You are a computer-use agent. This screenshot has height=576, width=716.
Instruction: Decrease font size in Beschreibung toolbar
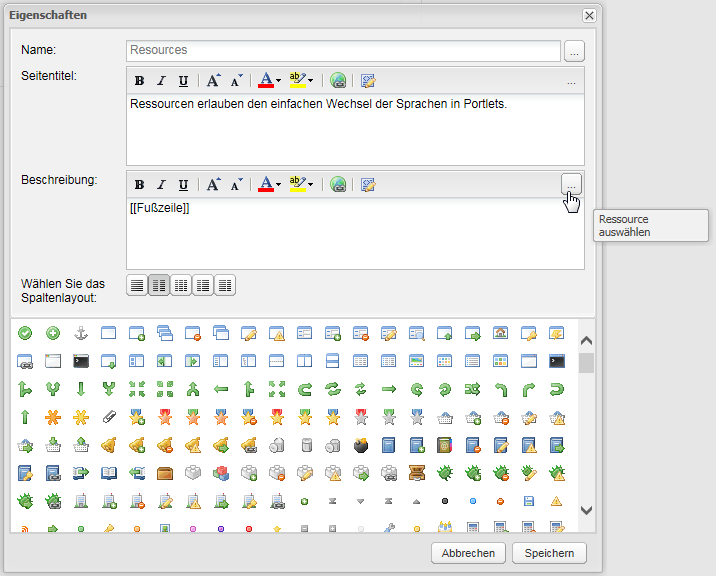tap(236, 185)
